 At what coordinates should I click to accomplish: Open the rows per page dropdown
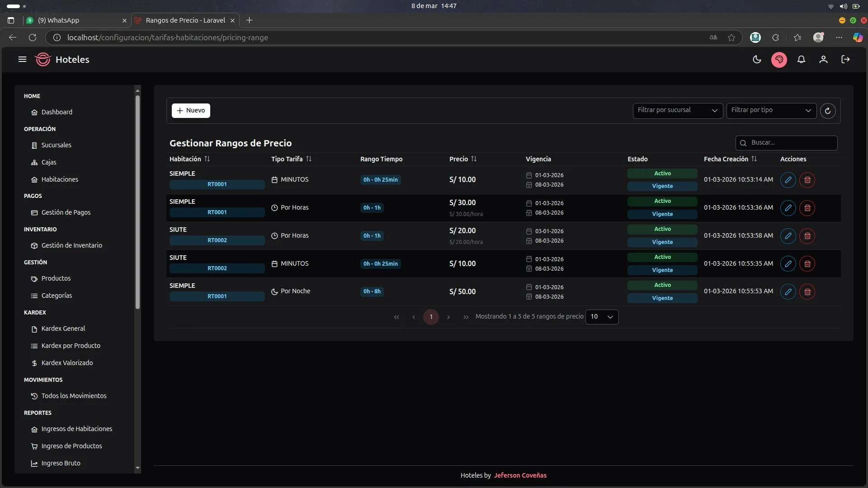[x=602, y=317]
